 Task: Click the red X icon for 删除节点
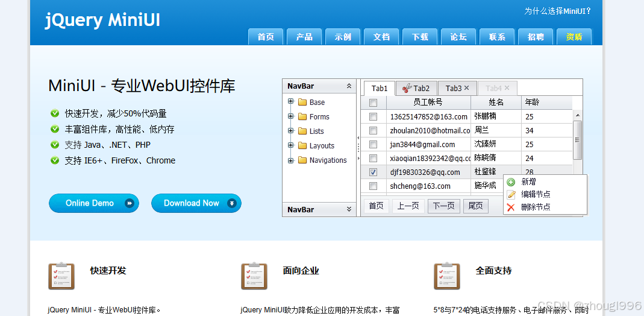pos(511,207)
